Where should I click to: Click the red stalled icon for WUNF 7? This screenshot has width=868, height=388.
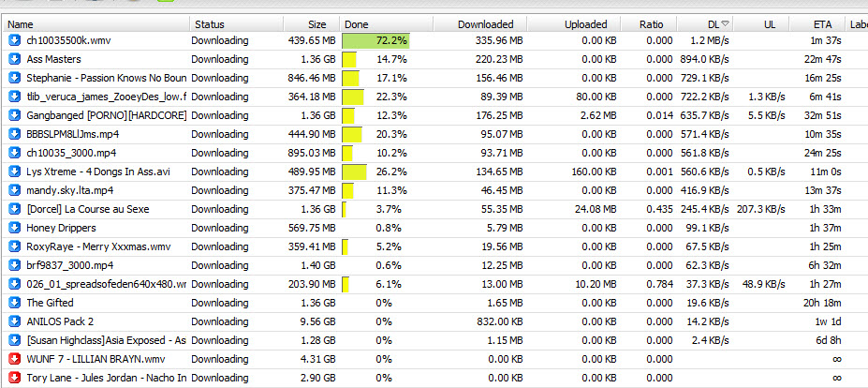[14, 359]
